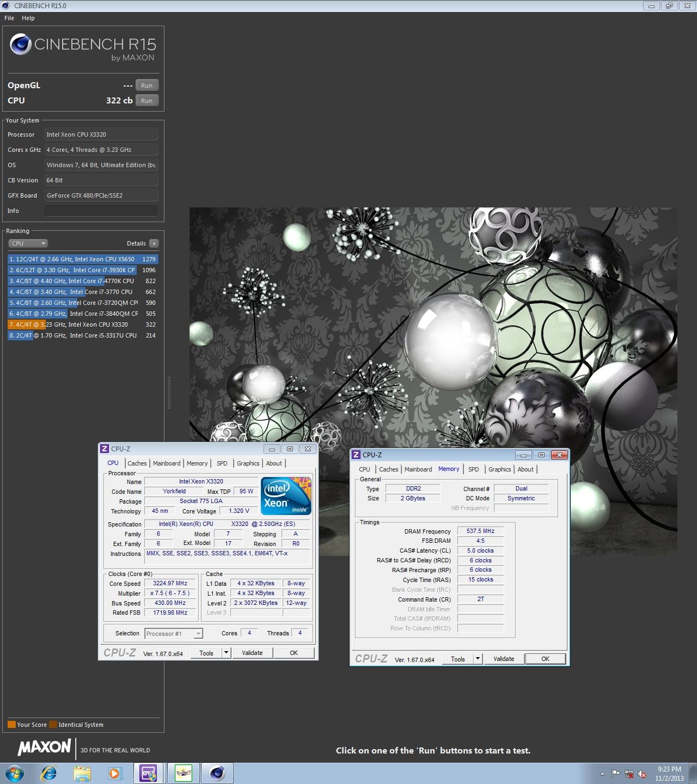Select the Core i7-3930K ranking entry

[83, 270]
